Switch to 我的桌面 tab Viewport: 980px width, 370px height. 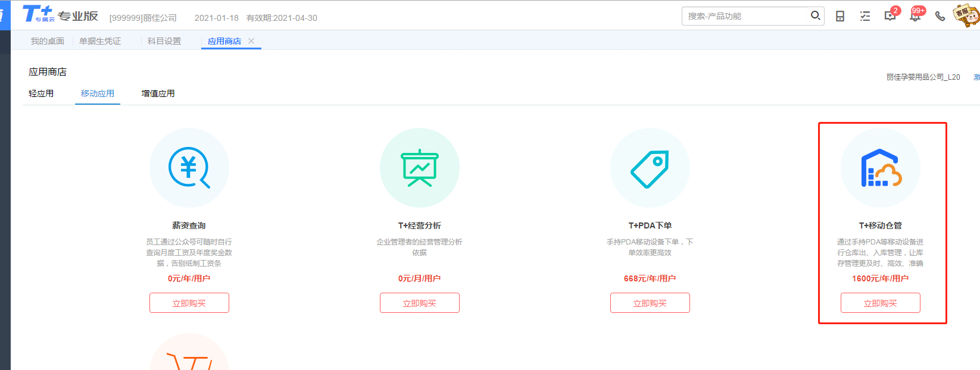(x=48, y=41)
